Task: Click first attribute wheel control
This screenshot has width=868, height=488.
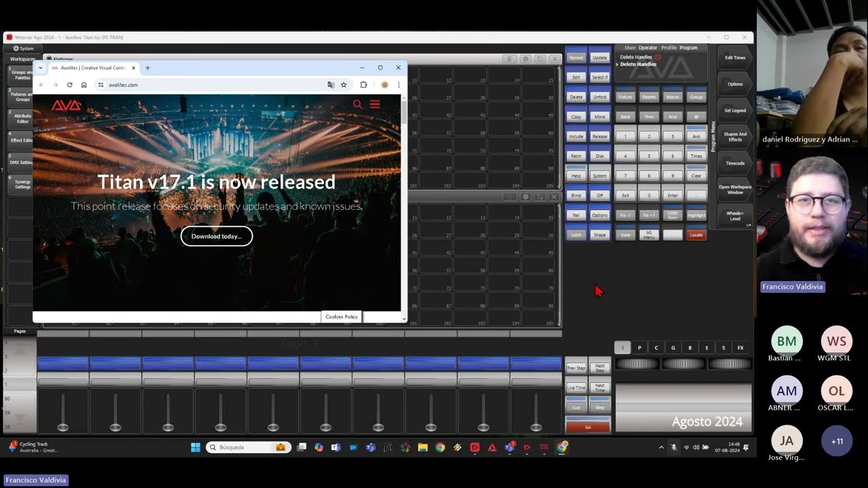Action: [x=637, y=364]
